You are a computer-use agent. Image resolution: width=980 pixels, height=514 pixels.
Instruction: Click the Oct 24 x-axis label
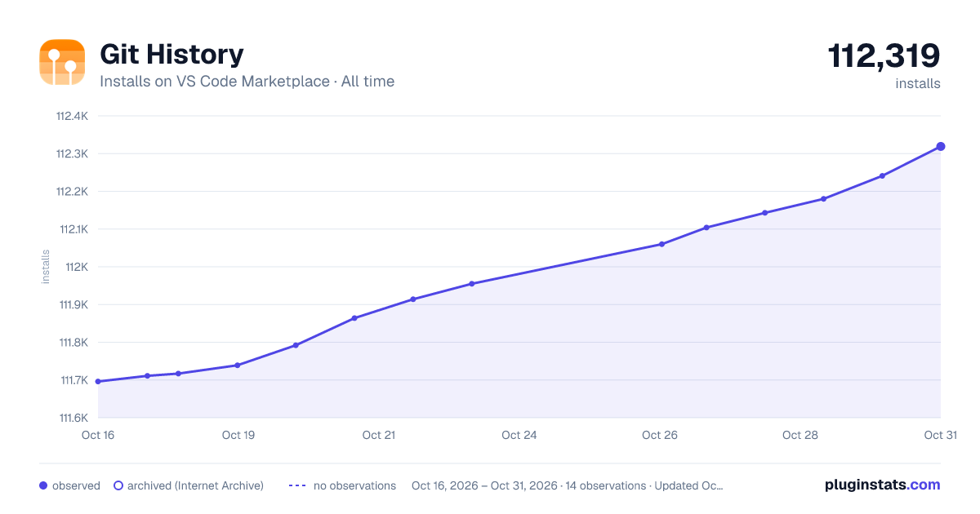(x=519, y=435)
